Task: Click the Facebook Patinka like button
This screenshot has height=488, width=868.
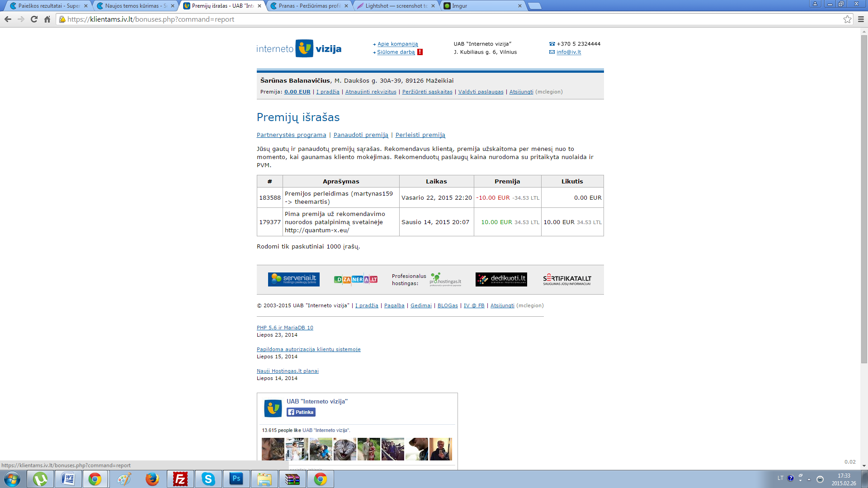Action: [x=301, y=412]
